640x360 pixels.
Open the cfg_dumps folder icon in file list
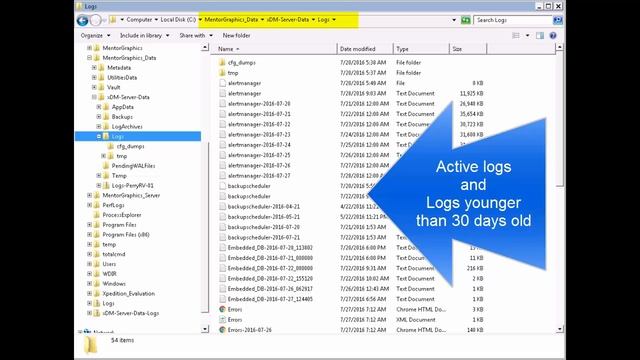tap(222, 62)
